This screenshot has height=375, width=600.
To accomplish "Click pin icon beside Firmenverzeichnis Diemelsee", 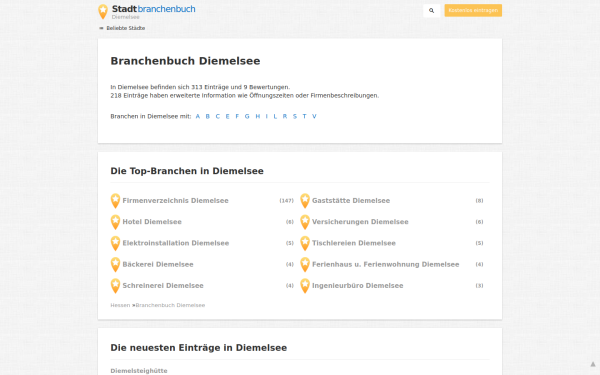I will [x=115, y=201].
